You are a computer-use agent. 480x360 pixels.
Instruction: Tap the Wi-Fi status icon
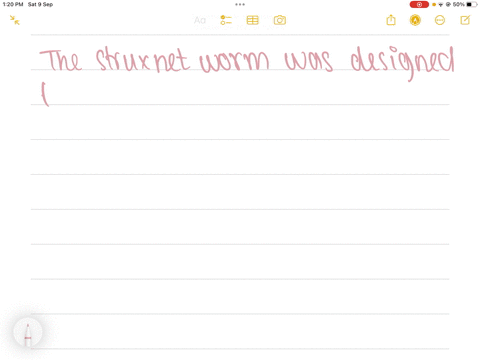pos(441,5)
